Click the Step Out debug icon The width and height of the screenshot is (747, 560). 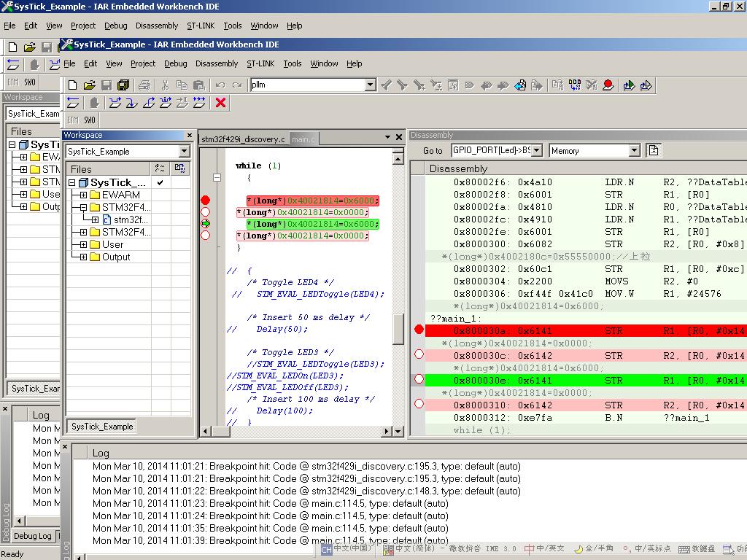click(x=149, y=102)
